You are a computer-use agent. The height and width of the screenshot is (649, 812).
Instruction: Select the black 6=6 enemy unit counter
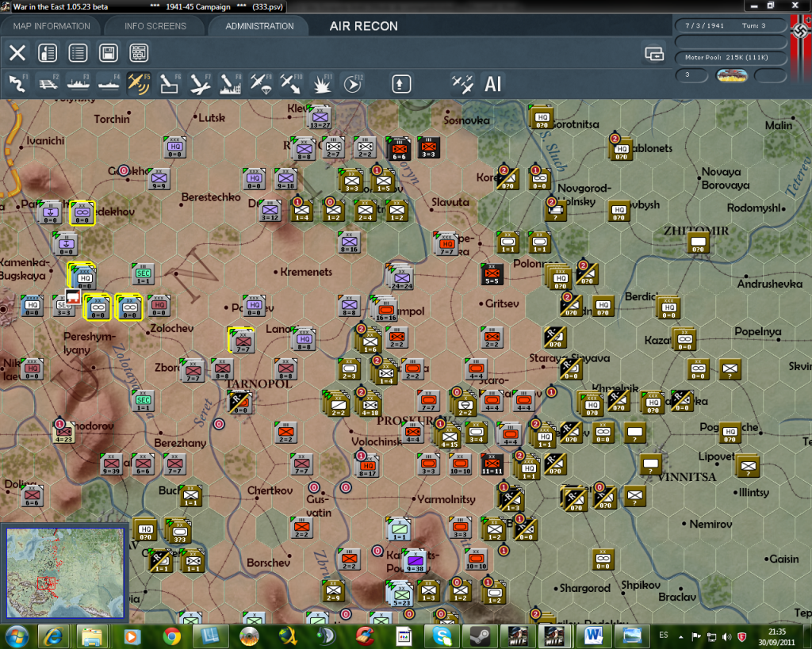(398, 149)
